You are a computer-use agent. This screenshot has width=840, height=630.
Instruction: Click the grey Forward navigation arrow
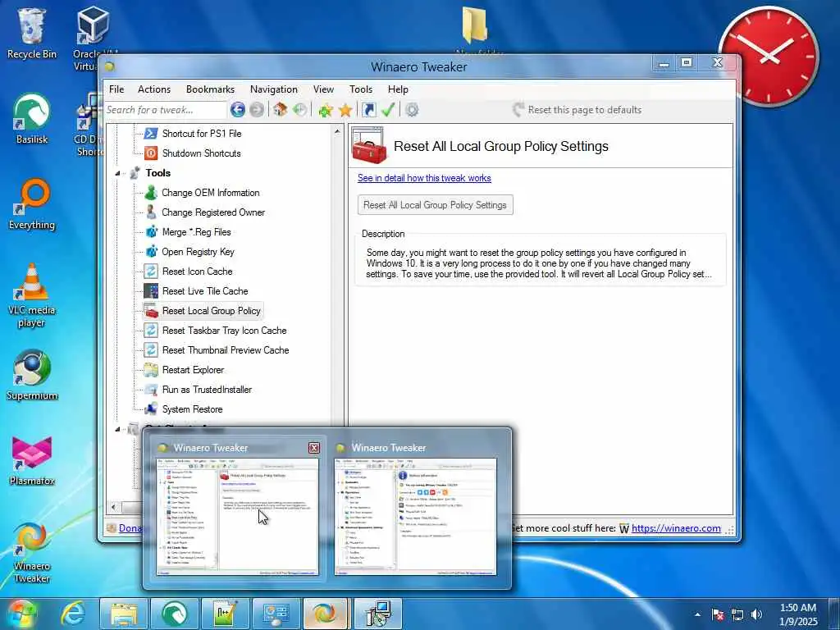coord(257,110)
